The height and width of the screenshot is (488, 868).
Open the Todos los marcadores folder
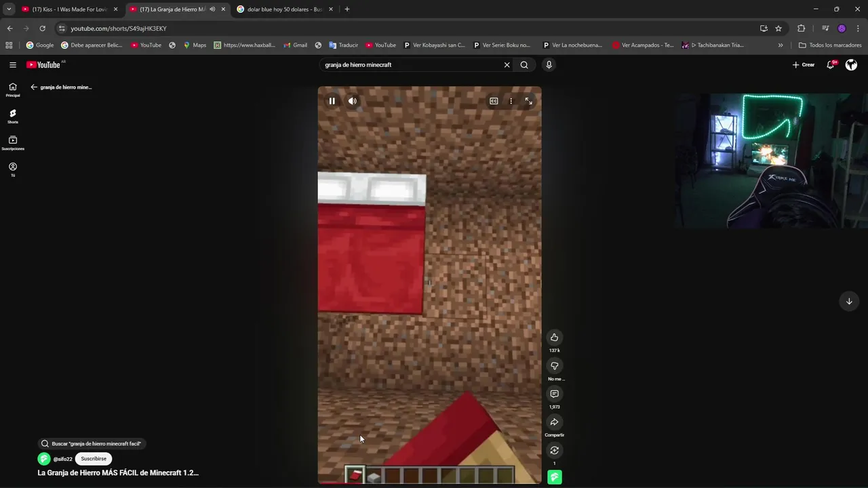830,45
